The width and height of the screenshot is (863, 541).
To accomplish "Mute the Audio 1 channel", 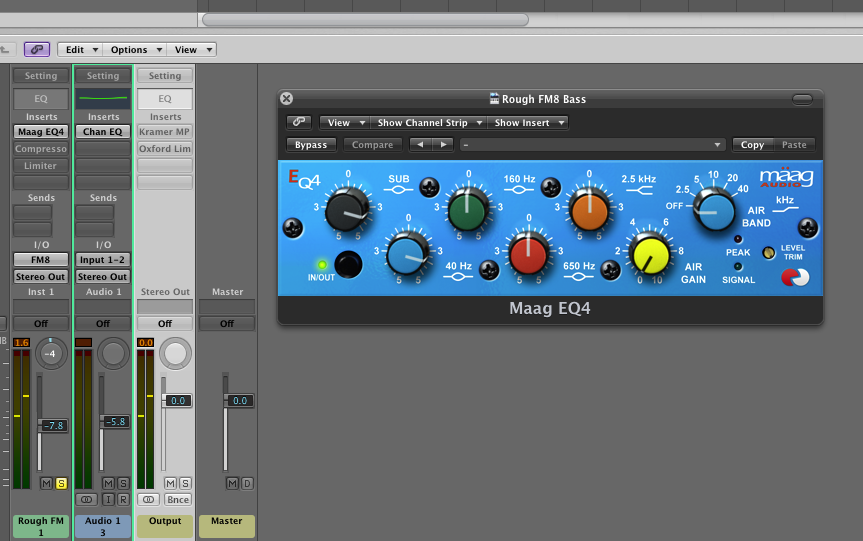I will 108,483.
